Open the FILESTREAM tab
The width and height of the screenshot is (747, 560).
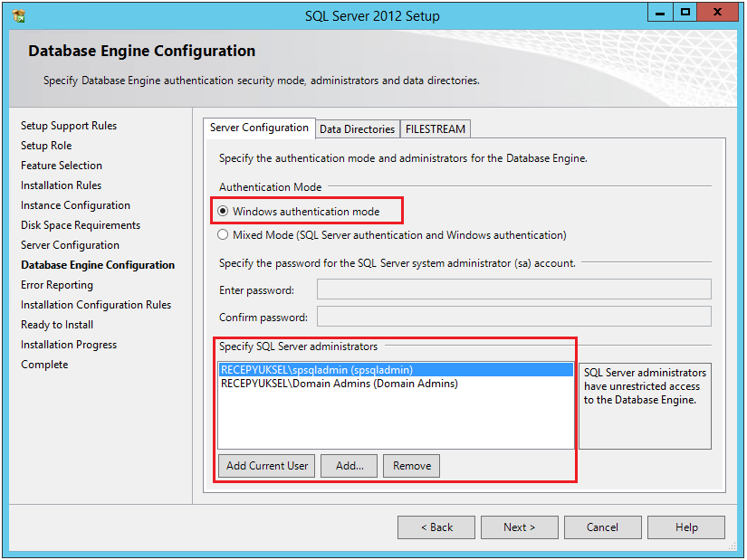[436, 129]
